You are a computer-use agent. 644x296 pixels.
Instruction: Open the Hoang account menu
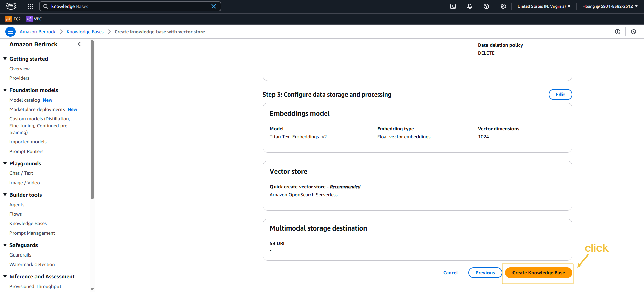tap(610, 6)
